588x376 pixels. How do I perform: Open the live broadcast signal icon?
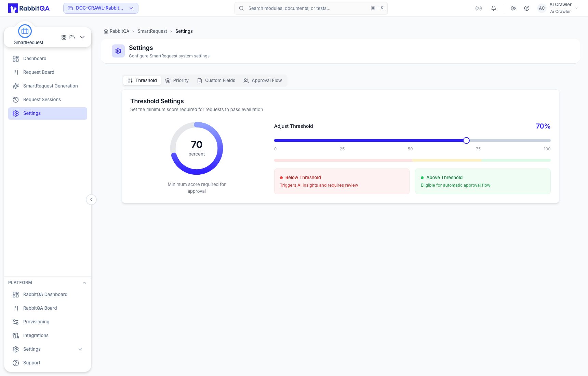point(479,8)
